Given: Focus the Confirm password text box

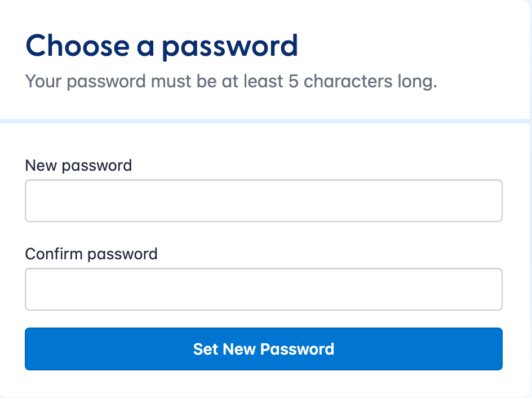Looking at the screenshot, I should point(263,289).
